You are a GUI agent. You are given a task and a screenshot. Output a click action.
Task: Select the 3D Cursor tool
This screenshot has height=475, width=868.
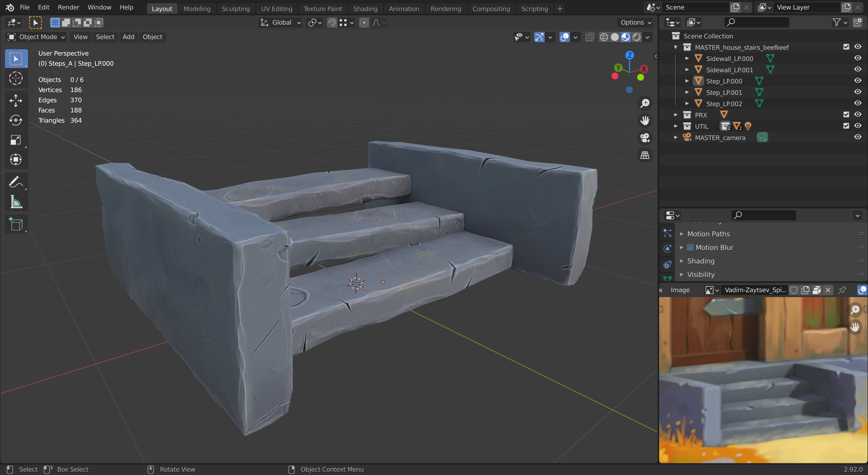16,78
